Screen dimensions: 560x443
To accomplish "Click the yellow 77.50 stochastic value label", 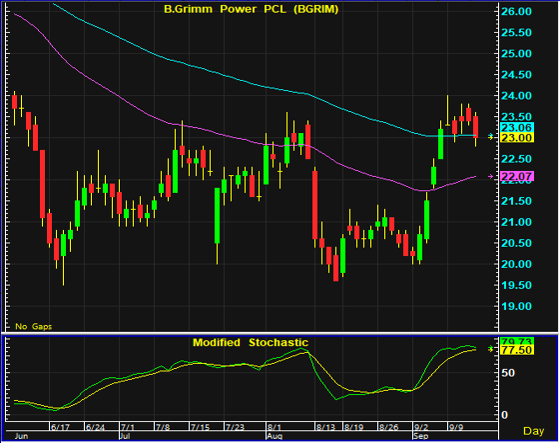I will 517,350.
